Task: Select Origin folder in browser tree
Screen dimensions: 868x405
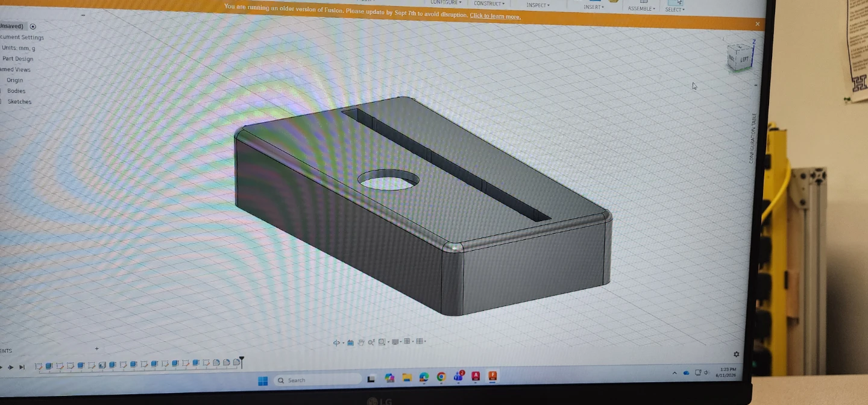Action: (14, 80)
